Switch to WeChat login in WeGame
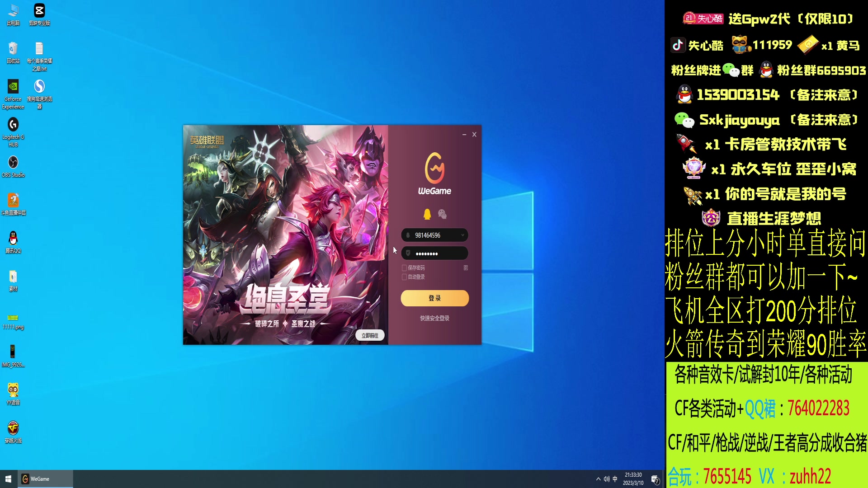Viewport: 868px width, 488px height. point(443,214)
